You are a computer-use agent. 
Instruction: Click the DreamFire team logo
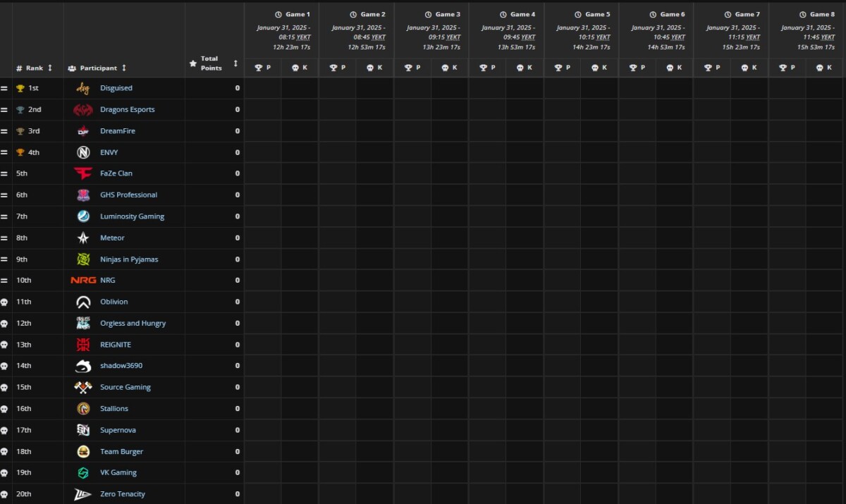tap(83, 131)
